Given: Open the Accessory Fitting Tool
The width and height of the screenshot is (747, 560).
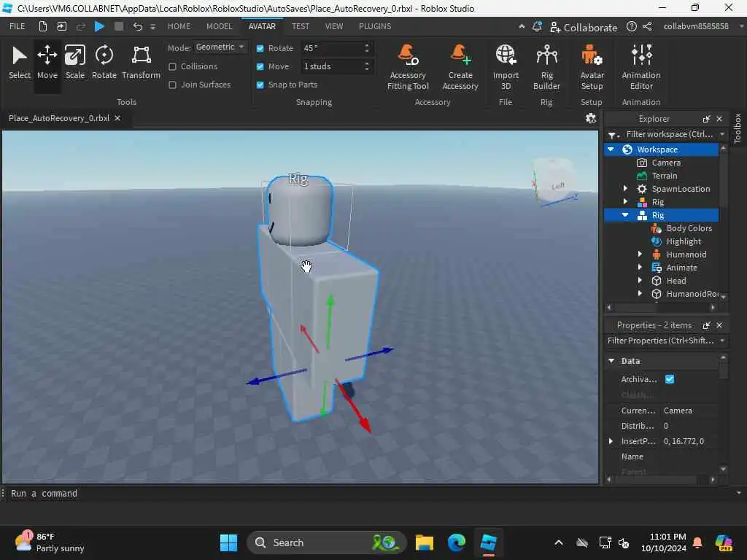Looking at the screenshot, I should (408, 68).
